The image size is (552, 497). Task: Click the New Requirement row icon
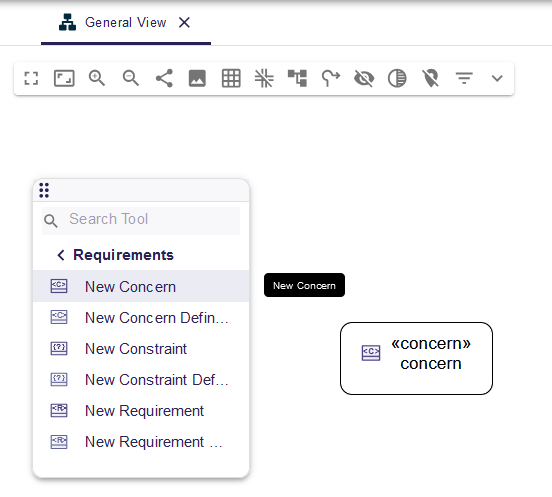click(59, 410)
